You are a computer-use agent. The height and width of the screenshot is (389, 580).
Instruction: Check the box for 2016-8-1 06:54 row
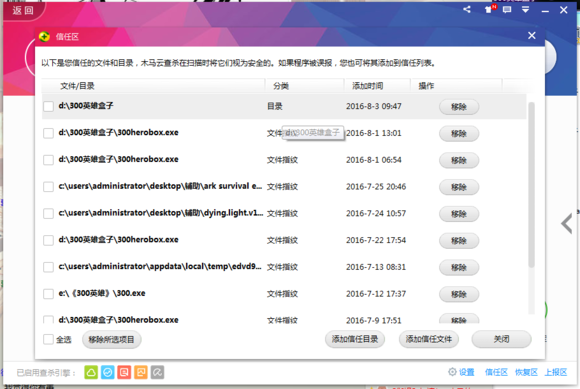48,160
